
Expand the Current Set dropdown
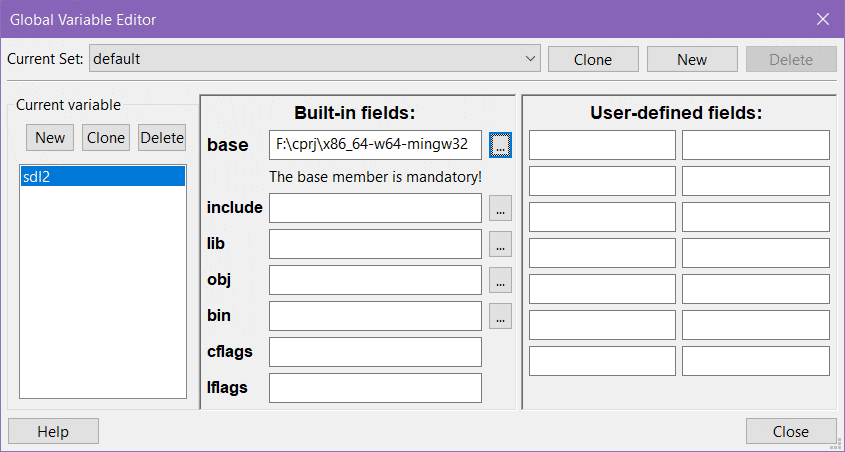pyautogui.click(x=530, y=59)
